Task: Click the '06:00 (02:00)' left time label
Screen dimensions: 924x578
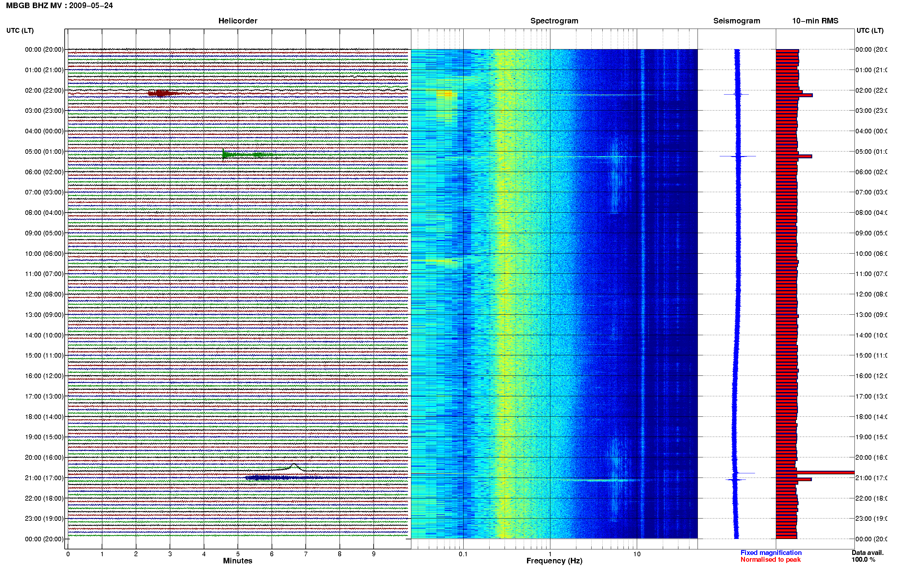Action: (x=44, y=172)
